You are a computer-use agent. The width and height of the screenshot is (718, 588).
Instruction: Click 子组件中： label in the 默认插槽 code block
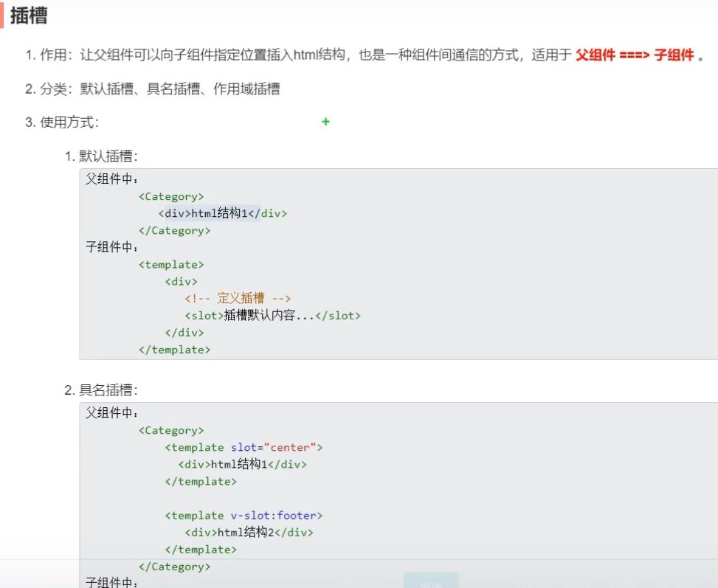point(111,247)
